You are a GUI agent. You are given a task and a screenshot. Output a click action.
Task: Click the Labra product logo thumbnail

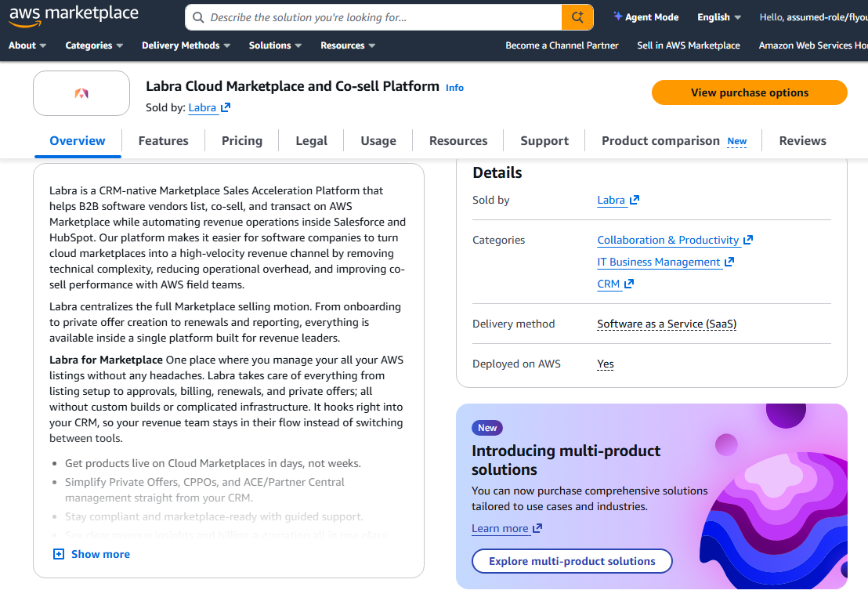coord(81,93)
